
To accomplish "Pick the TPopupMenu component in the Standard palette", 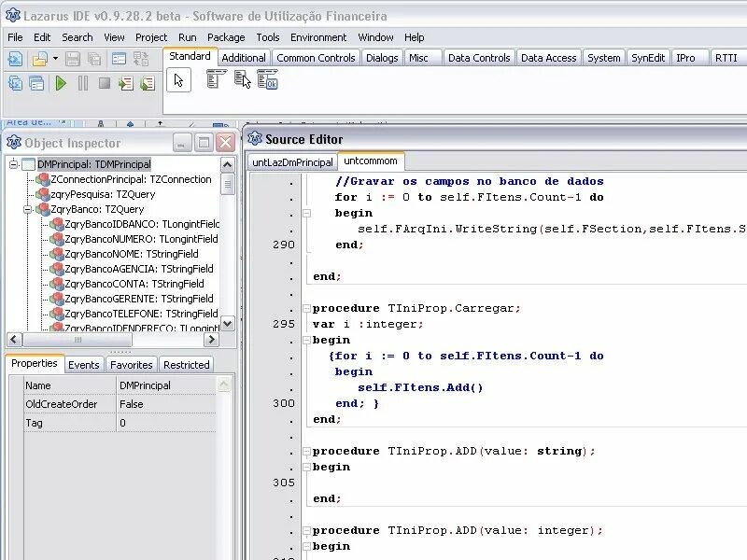I will pyautogui.click(x=242, y=79).
